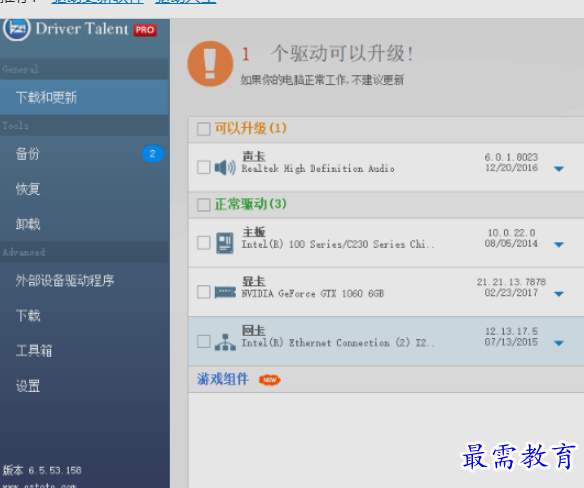584x488 pixels.
Task: Open the 恢复 sidebar item
Action: pyautogui.click(x=85, y=189)
